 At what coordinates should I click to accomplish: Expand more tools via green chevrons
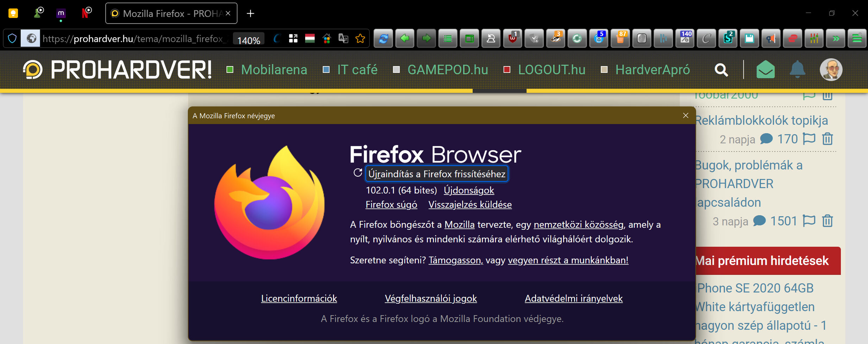[836, 38]
